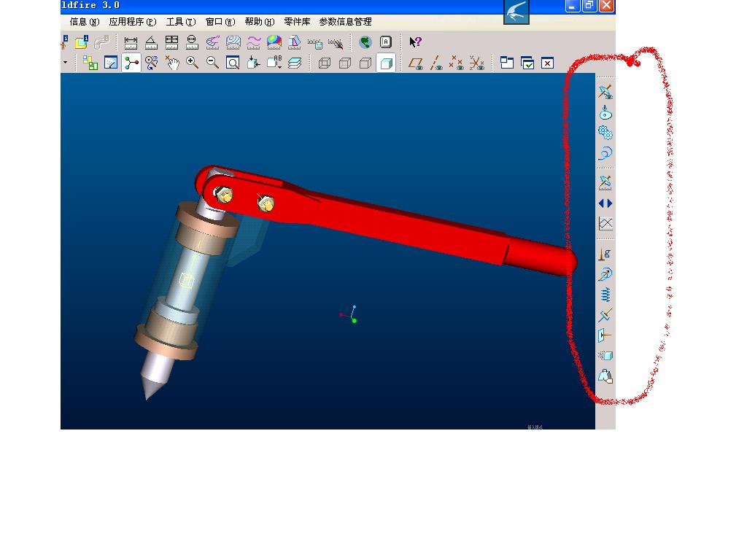Select the angle measurement tool
Viewport: 747px width, 560px height.
[x=151, y=42]
